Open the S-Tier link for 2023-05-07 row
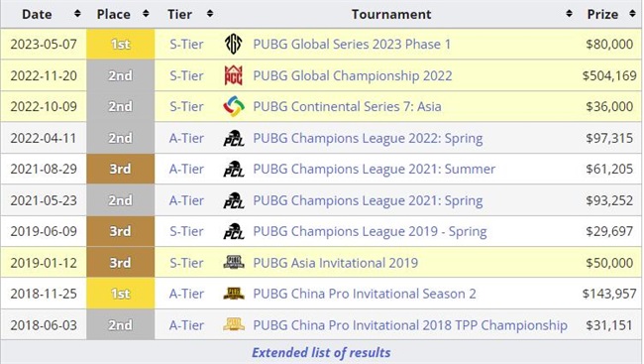The height and width of the screenshot is (364, 644). coord(186,44)
